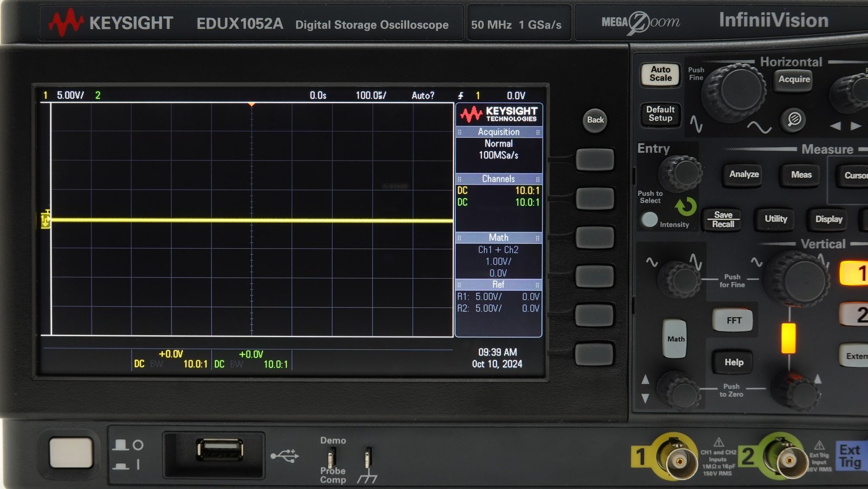Tap the Ch1 + Ch2 math operation text
The image size is (868, 489).
499,250
